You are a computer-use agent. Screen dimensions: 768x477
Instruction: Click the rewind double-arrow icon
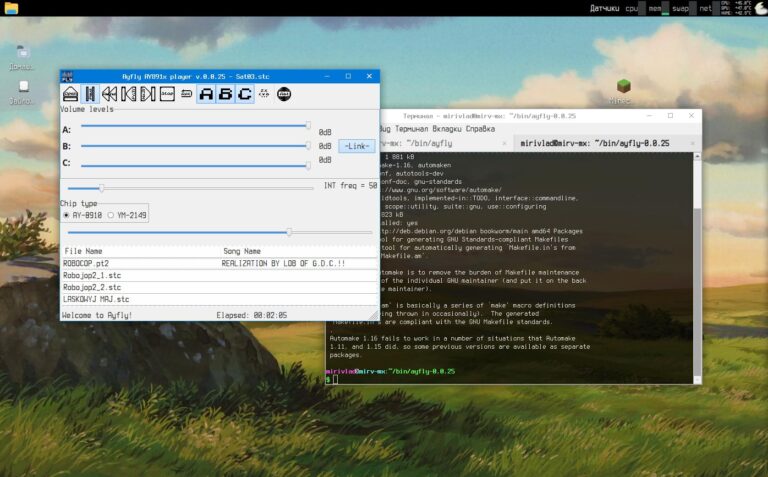[109, 94]
